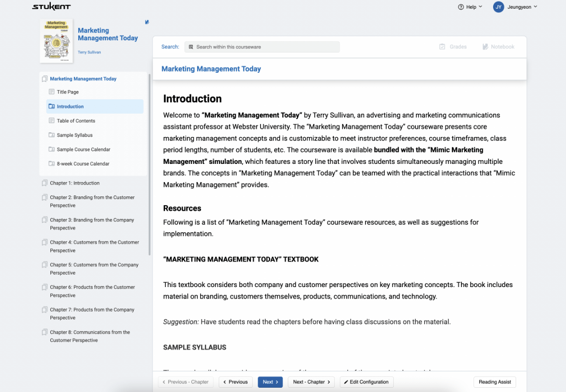Click the Marketing Management Today content header
566x392 pixels.
(x=211, y=69)
